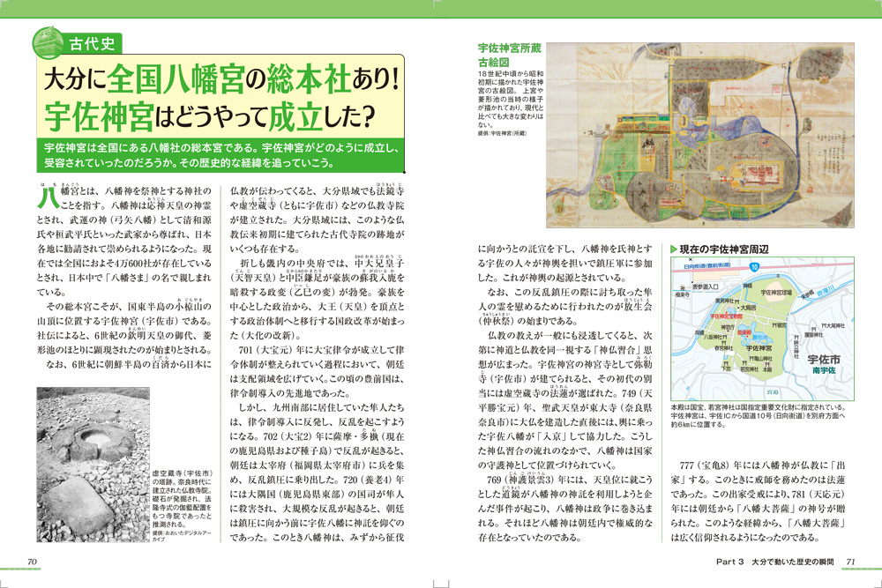Click the 古代史 category label
882x588 pixels.
pyautogui.click(x=93, y=44)
